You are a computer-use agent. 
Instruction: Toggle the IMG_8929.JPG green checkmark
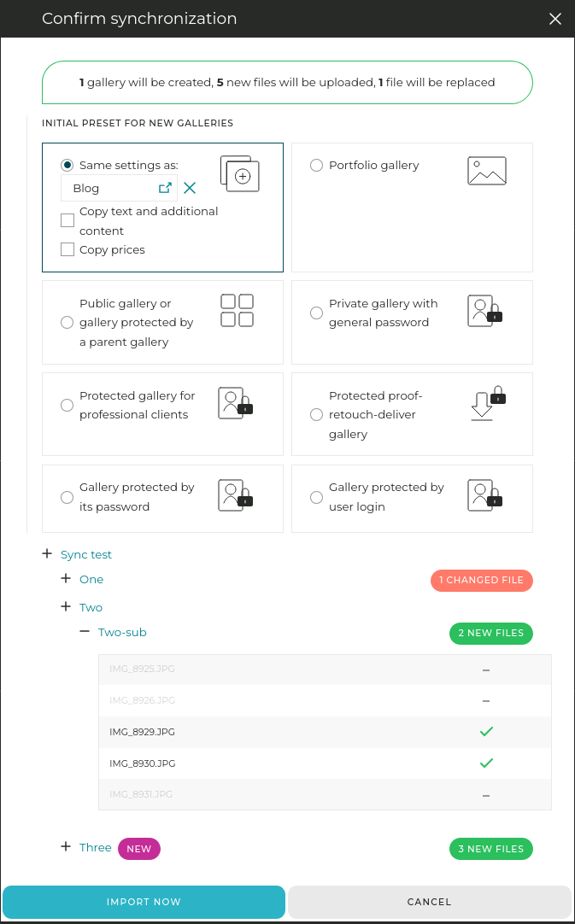[x=486, y=732]
